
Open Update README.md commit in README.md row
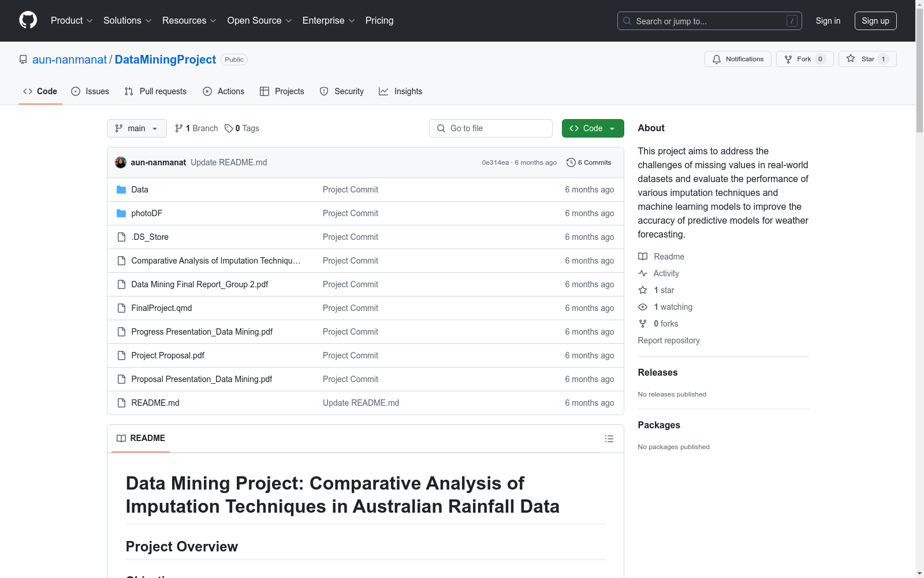(361, 403)
